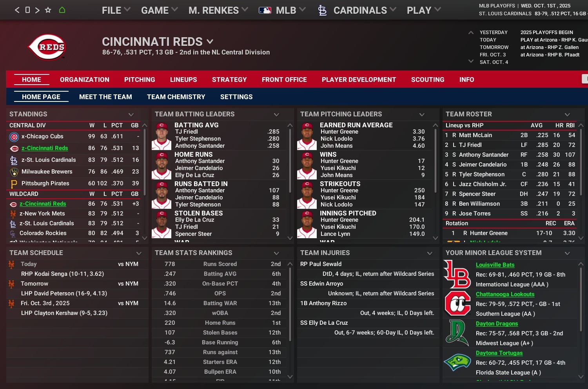Open z-Cincinnati Reds link in Central Div standings

[x=45, y=148]
